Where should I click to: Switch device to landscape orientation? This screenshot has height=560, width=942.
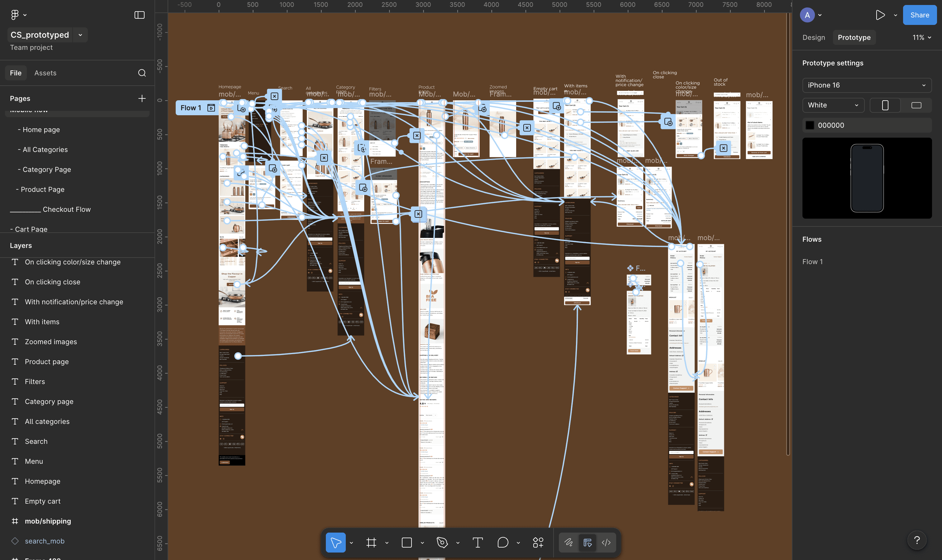point(916,105)
